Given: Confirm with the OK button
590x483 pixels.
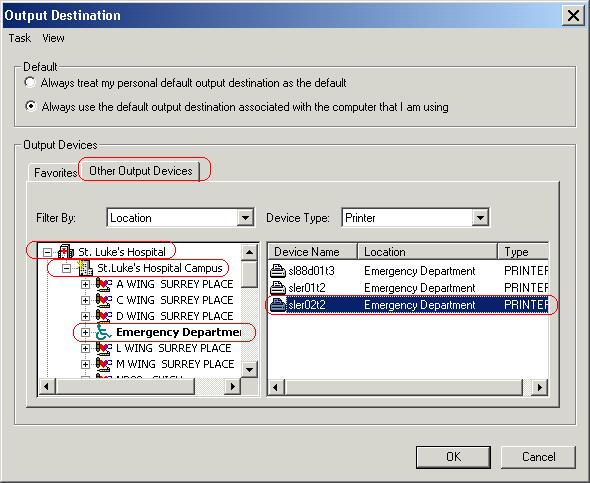Looking at the screenshot, I should 453,457.
